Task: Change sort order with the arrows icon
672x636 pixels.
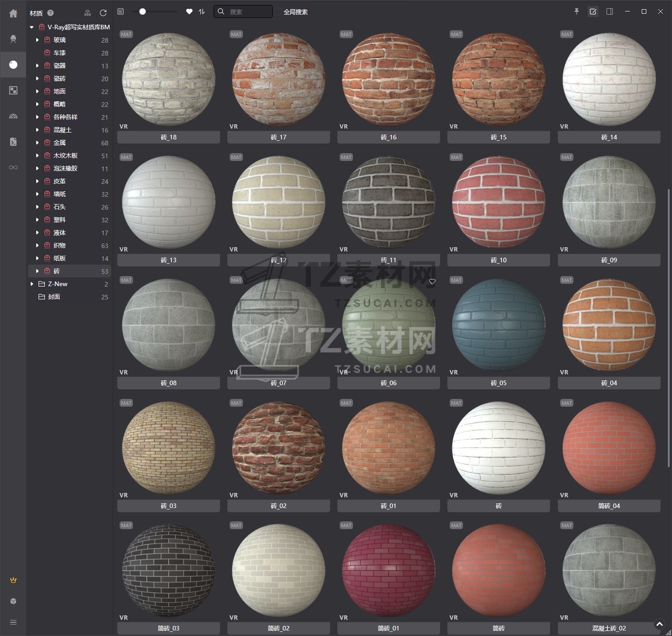Action: pos(202,11)
